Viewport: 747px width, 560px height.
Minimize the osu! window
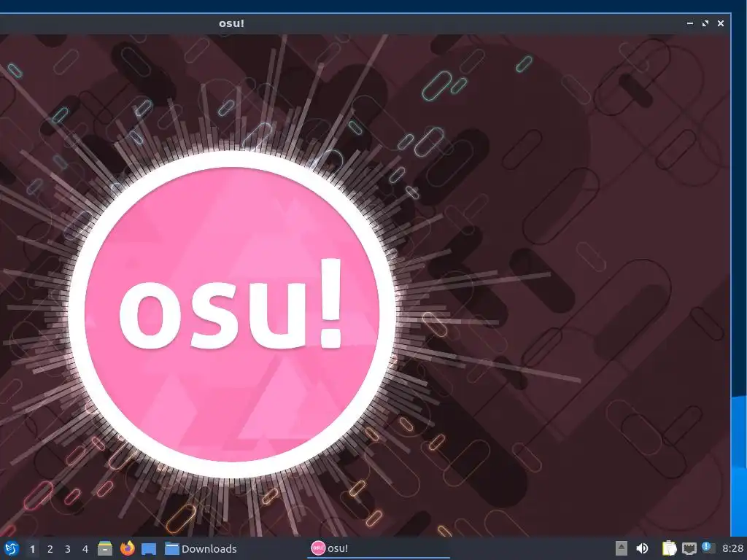690,23
